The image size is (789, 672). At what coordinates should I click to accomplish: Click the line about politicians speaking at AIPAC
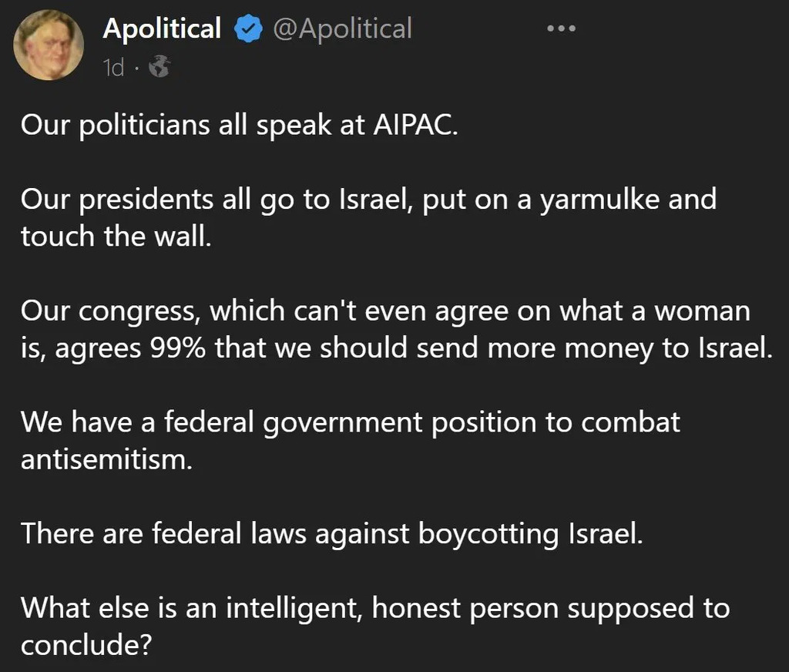240,124
